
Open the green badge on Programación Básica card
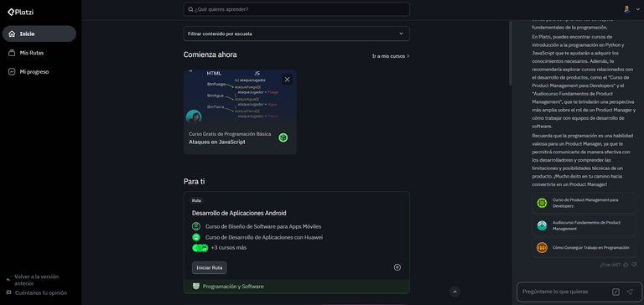point(283,137)
